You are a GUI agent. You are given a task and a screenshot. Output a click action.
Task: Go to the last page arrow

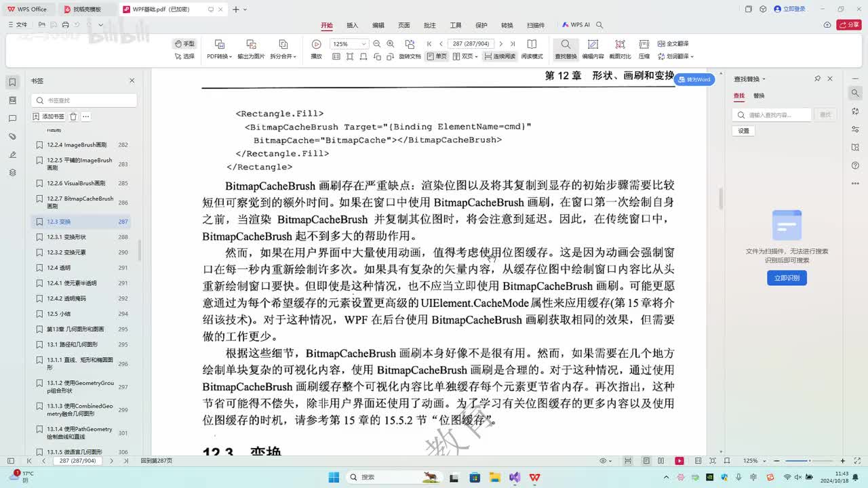point(513,44)
